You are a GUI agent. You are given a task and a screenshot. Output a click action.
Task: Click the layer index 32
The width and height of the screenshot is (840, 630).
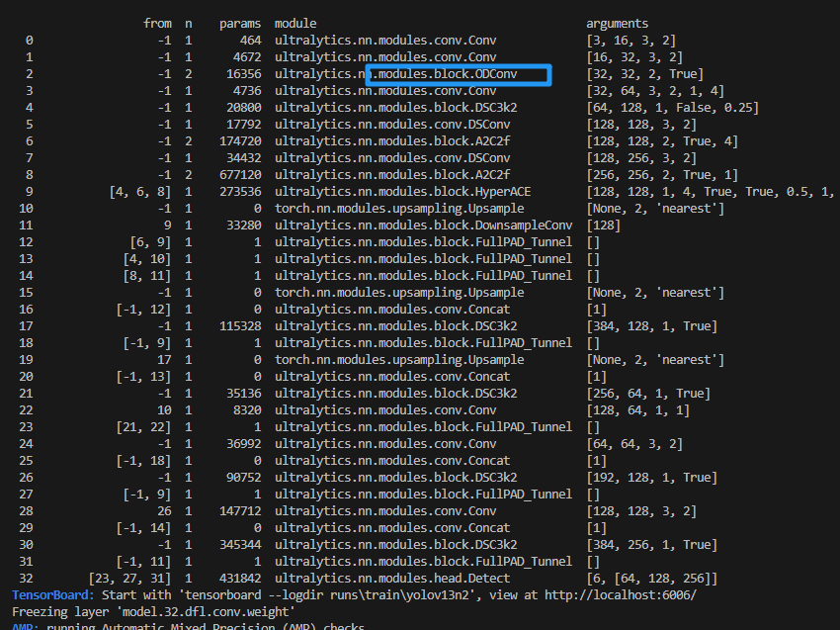26,579
